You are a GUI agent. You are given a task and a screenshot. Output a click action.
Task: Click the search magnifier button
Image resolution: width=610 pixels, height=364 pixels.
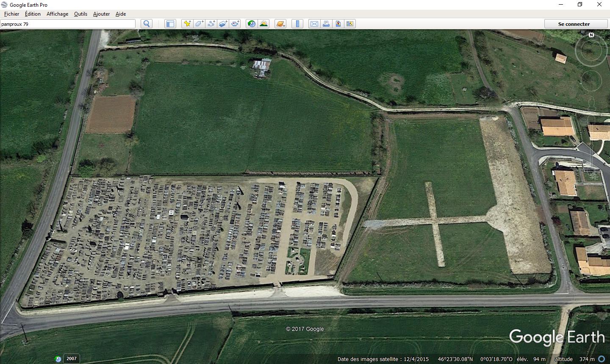coord(147,24)
